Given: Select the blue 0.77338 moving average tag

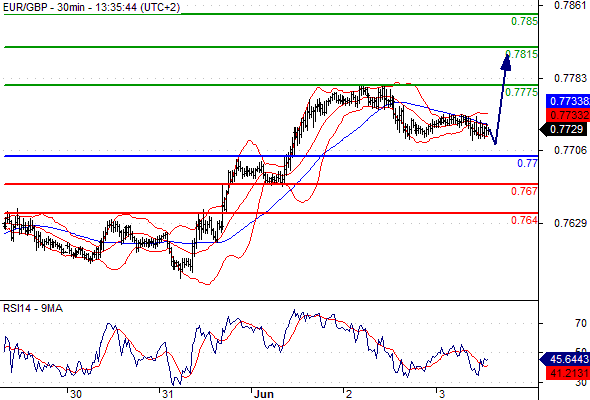Looking at the screenshot, I should 568,101.
